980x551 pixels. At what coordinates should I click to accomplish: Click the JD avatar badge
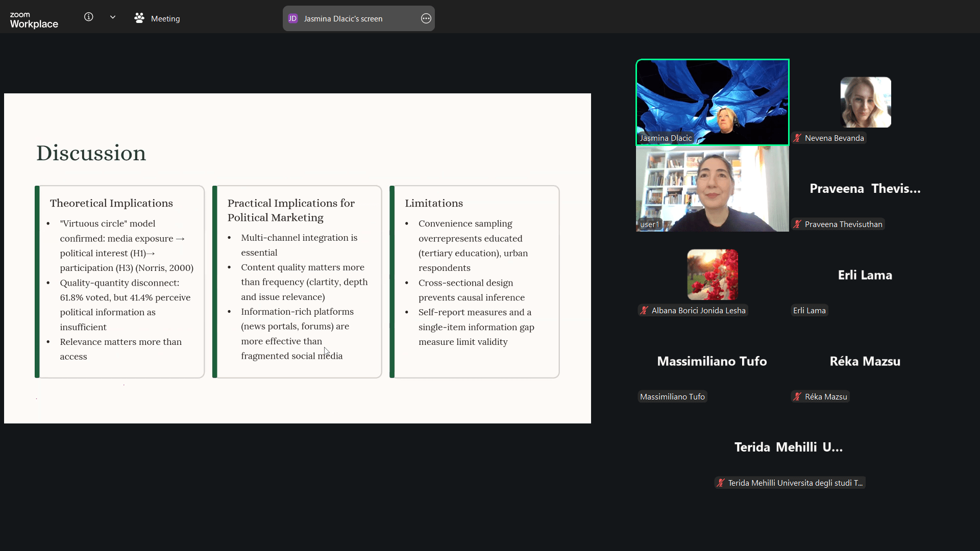click(293, 19)
